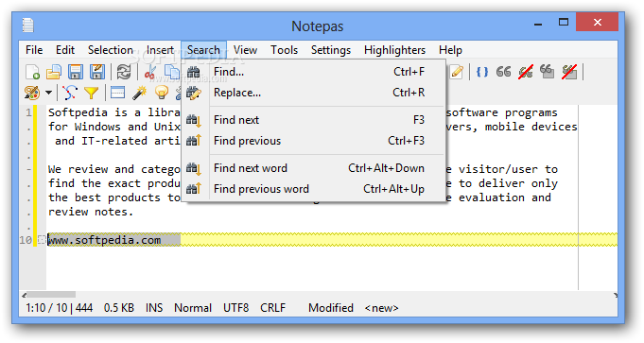Viewport: 644px width, 343px height.
Task: Click the fold marker beside line 10
Action: [42, 240]
